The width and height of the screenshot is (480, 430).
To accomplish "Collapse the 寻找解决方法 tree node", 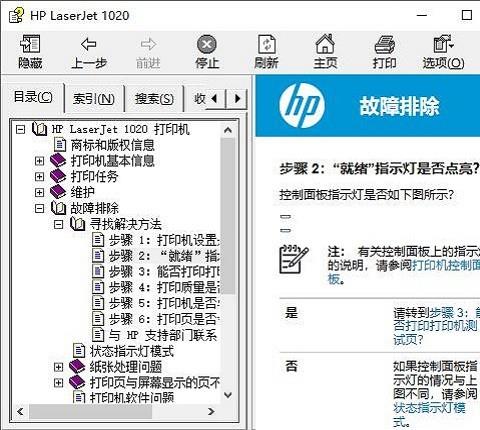I will [59, 224].
